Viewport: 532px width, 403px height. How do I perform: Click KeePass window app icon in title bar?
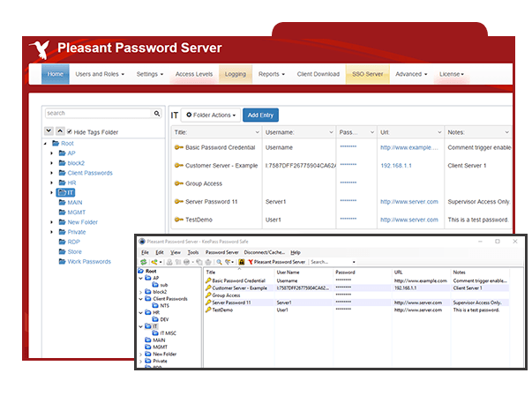click(x=142, y=242)
